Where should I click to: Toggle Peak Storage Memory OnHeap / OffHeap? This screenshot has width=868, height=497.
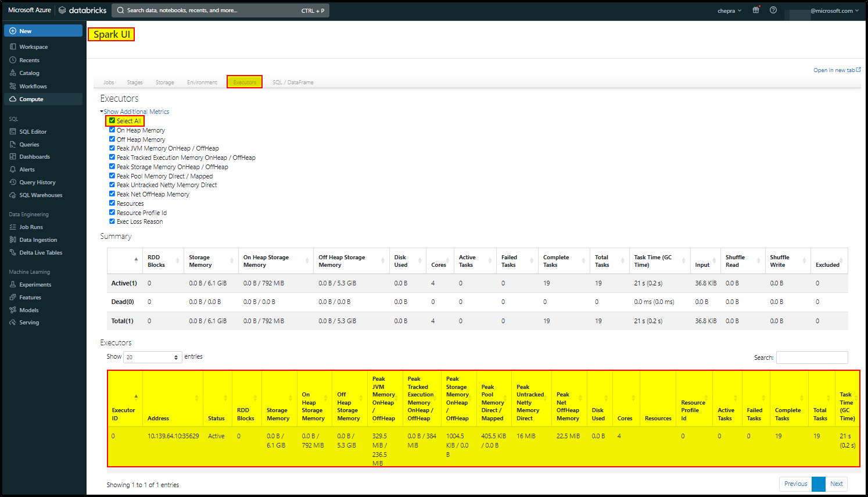coord(112,166)
